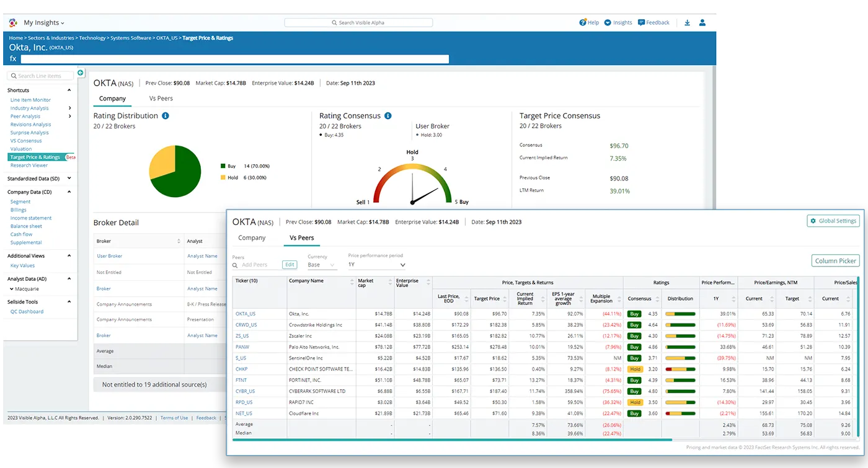Expand the Industry Analysis chevron
The image size is (868, 468).
point(69,108)
